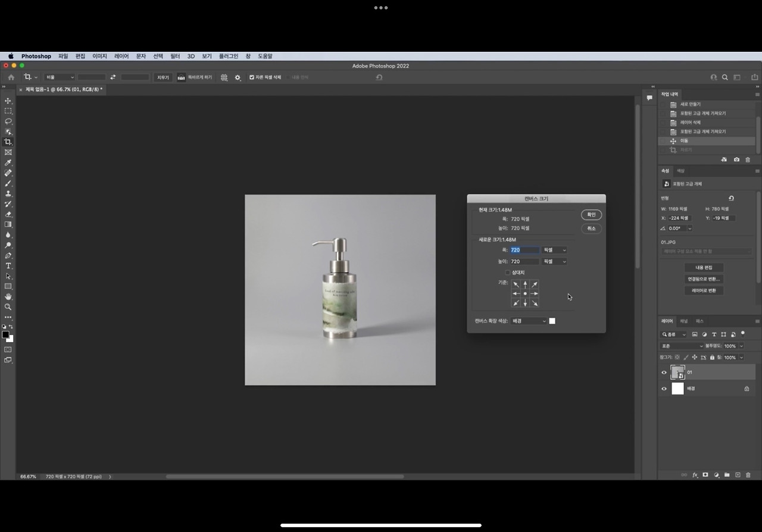Open the width unit dropdown in canvas dialog
This screenshot has height=532, width=762.
(x=554, y=250)
